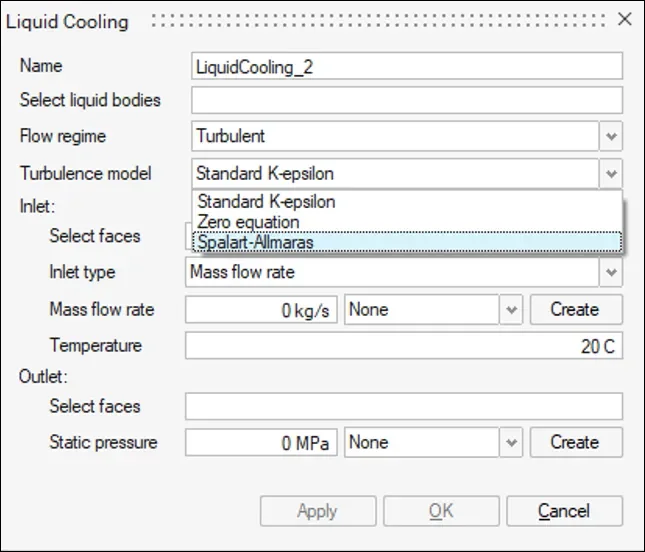Image resolution: width=645 pixels, height=552 pixels.
Task: Expand the Inlet type dropdown
Action: point(611,272)
